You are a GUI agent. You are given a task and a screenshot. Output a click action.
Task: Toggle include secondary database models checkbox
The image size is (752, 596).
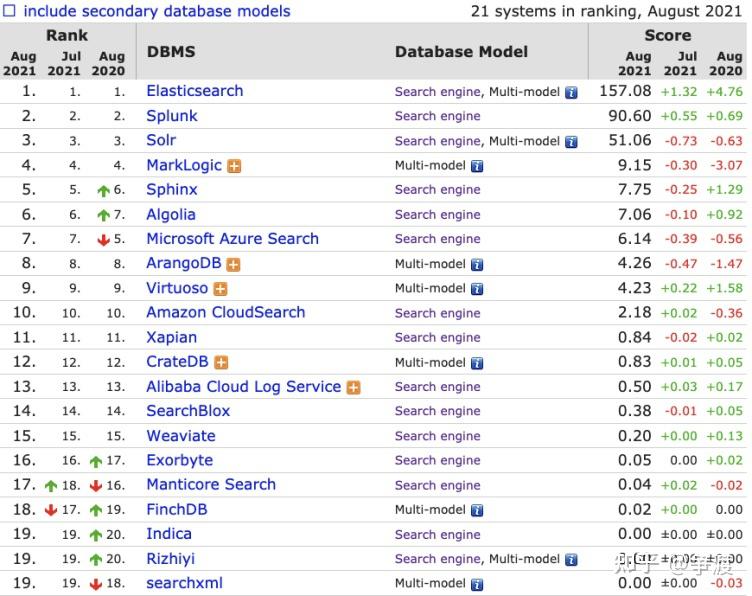9,12
